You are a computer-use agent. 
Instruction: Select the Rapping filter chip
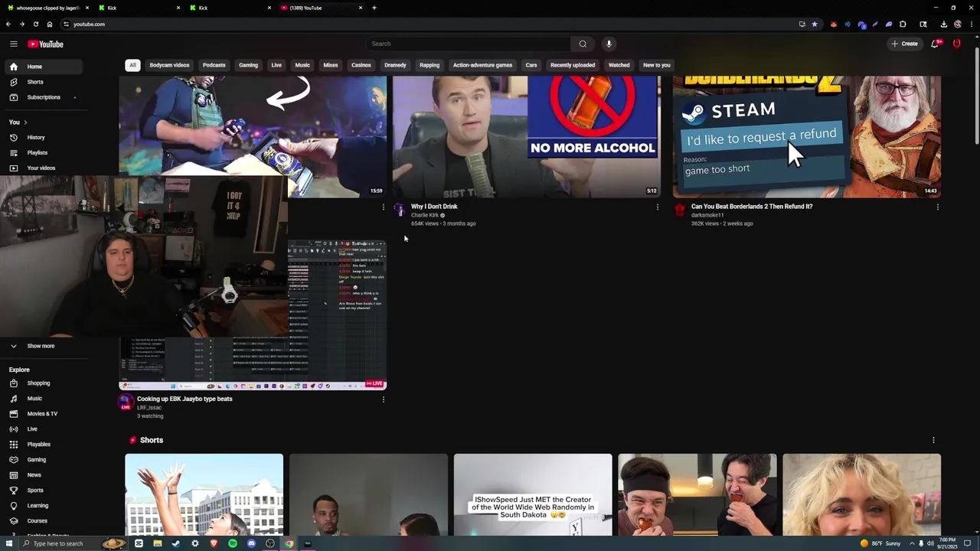[x=430, y=65]
